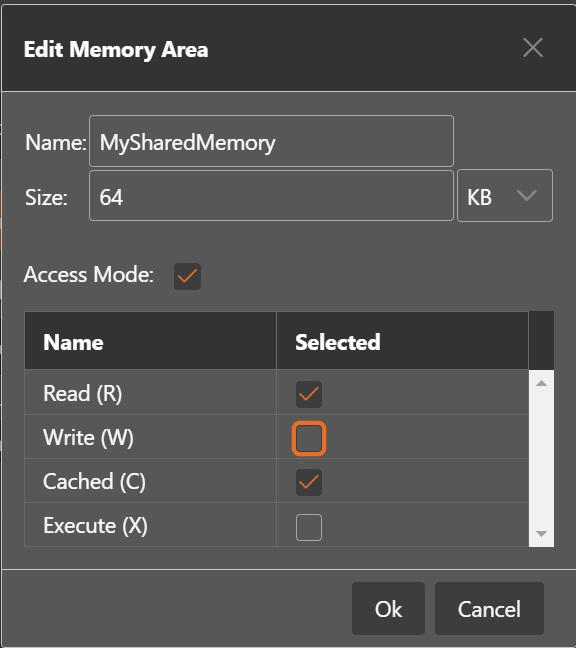This screenshot has width=576, height=648.
Task: Uncheck the Read (R) checkbox
Action: point(309,394)
